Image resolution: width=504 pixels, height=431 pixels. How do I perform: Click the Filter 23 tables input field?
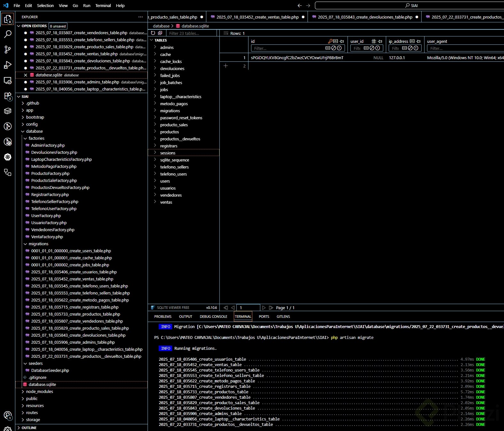(192, 33)
